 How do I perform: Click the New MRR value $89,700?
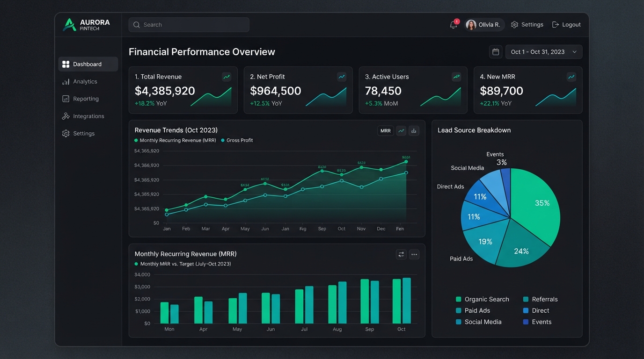[502, 91]
